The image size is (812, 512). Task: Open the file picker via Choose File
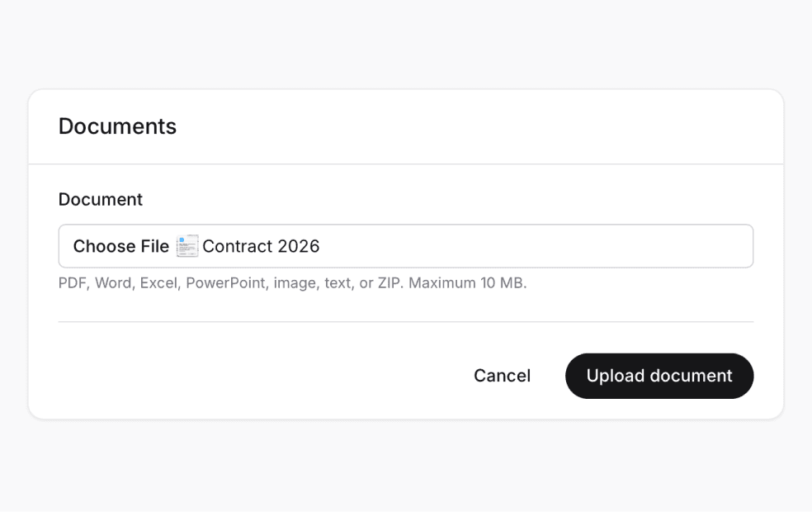(120, 245)
